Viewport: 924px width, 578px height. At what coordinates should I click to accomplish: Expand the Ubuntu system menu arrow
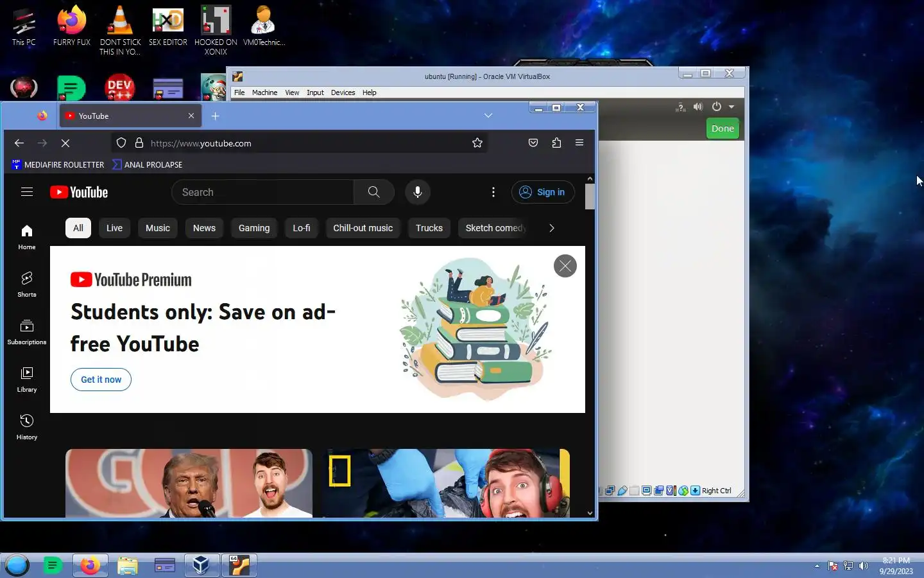coord(732,107)
